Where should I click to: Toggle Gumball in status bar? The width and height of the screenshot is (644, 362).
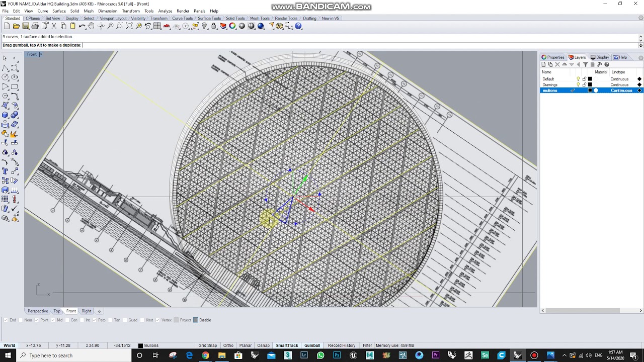312,345
